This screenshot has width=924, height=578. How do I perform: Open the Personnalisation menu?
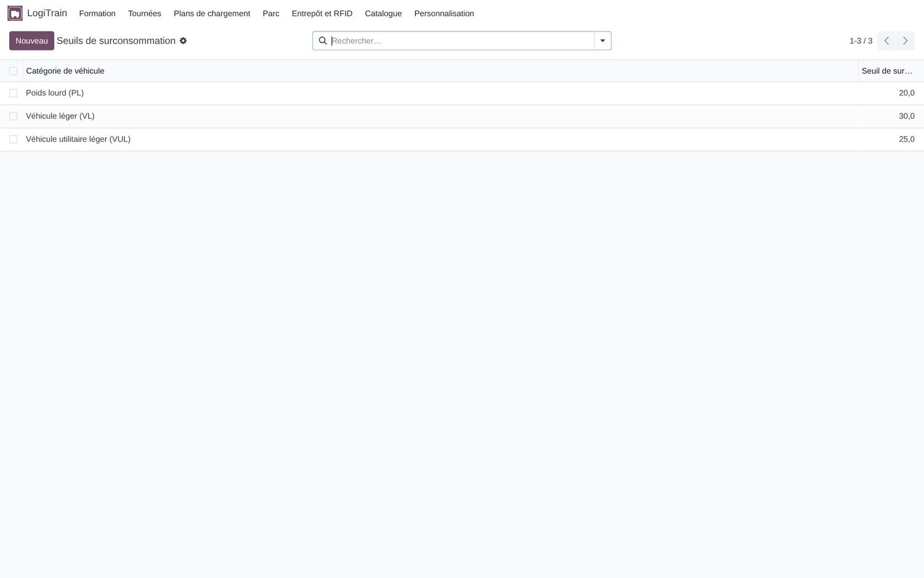[x=444, y=14]
